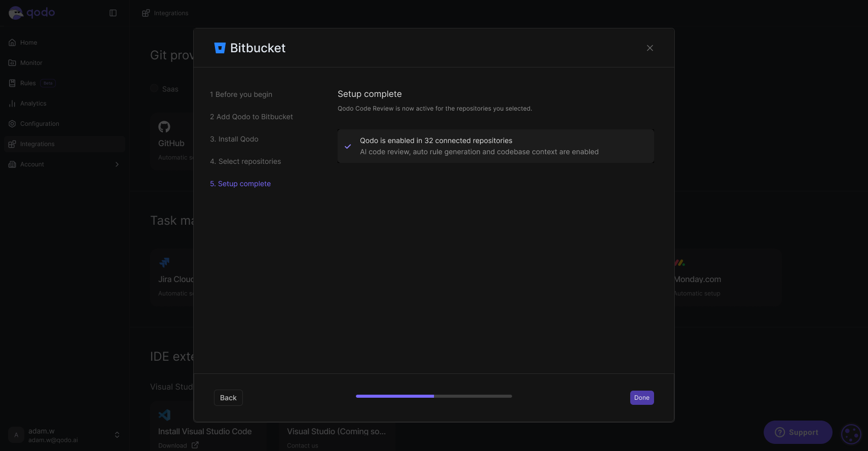Go to step 1 Before you begin
The height and width of the screenshot is (451, 868).
(241, 94)
